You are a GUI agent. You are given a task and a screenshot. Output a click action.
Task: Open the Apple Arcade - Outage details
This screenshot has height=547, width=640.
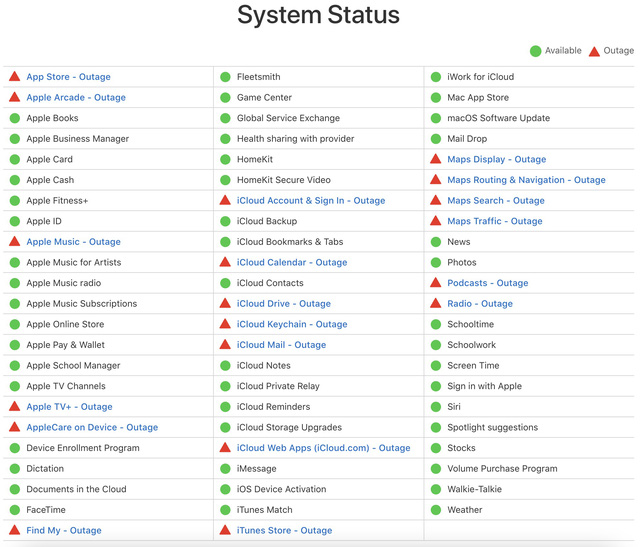click(x=76, y=98)
